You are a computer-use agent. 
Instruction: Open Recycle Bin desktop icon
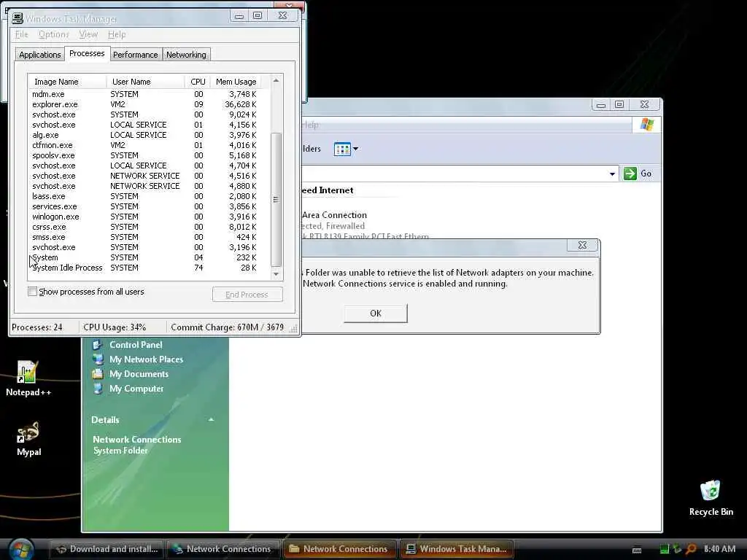pos(711,497)
